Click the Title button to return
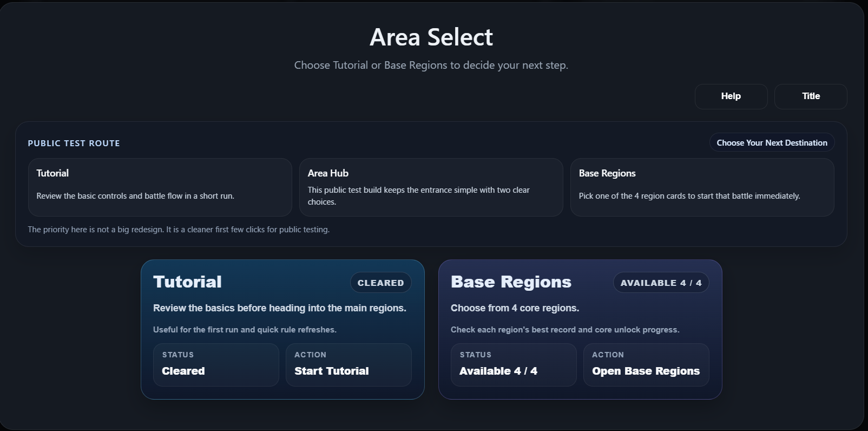This screenshot has width=868, height=431. (x=810, y=96)
